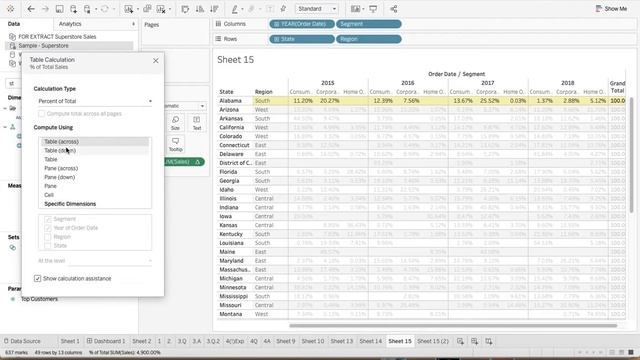Switch to the Sheet 14 tab
The height and width of the screenshot is (360, 640).
pyautogui.click(x=371, y=341)
